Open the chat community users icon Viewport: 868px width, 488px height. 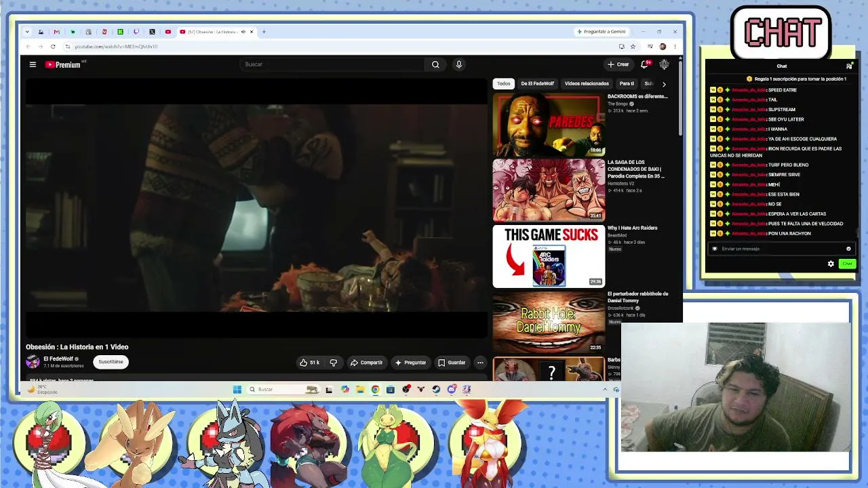[x=849, y=66]
